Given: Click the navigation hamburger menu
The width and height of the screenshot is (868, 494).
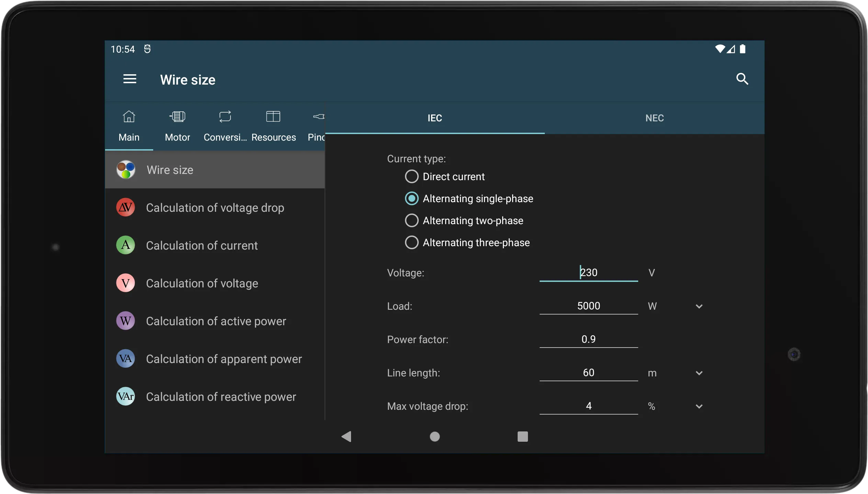Looking at the screenshot, I should click(129, 79).
